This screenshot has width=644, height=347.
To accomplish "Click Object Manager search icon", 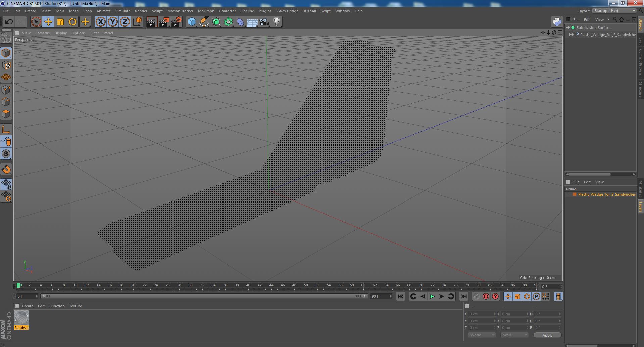I will tap(615, 20).
